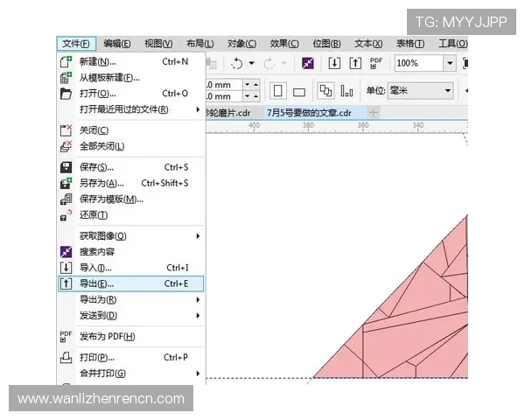Click the revert icon beside 还原
Image resolution: width=525 pixels, height=420 pixels.
[66, 215]
